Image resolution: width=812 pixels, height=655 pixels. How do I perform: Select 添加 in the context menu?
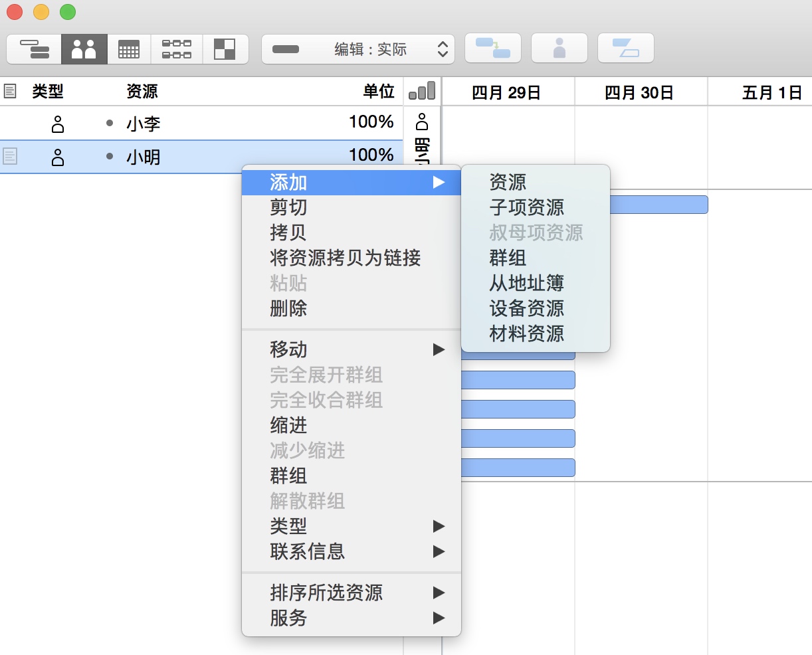[x=352, y=182]
